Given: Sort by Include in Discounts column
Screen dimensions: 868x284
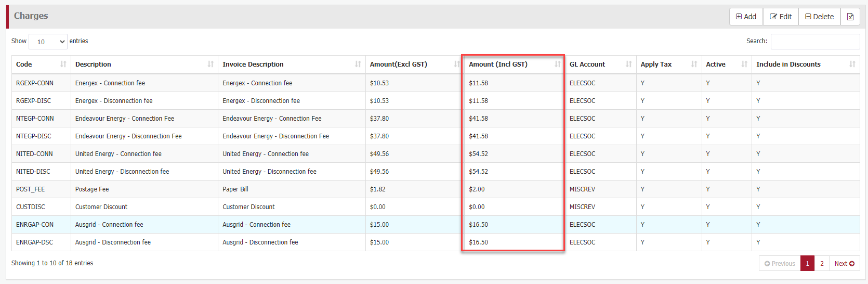Looking at the screenshot, I should tap(852, 64).
